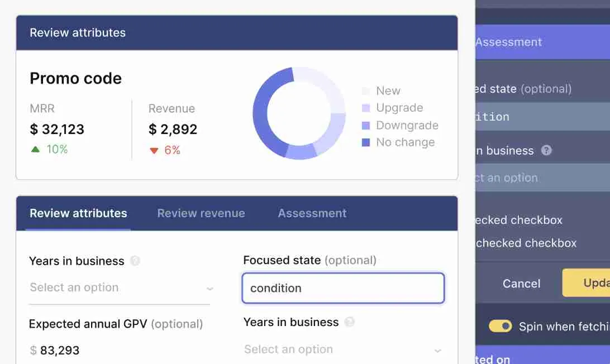
Task: Click the New legend color square
Action: (x=366, y=91)
